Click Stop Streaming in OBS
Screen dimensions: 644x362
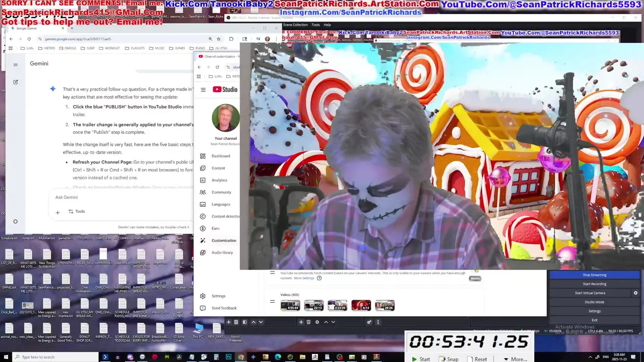(x=594, y=275)
